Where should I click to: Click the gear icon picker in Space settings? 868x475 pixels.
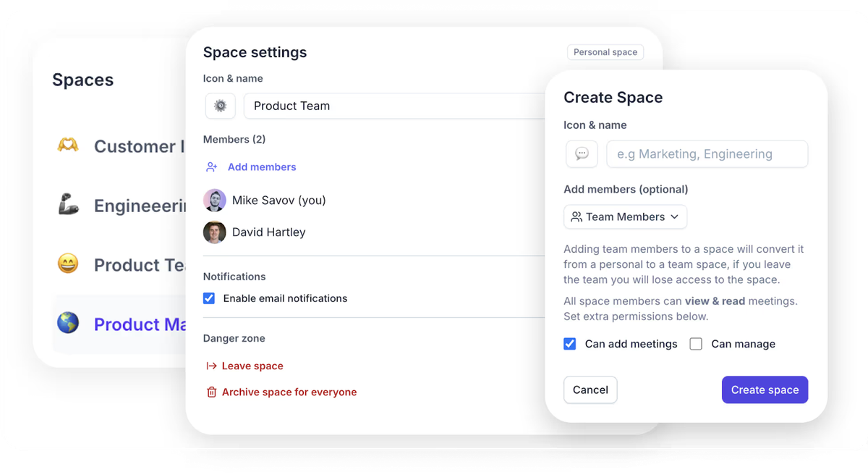pos(220,106)
